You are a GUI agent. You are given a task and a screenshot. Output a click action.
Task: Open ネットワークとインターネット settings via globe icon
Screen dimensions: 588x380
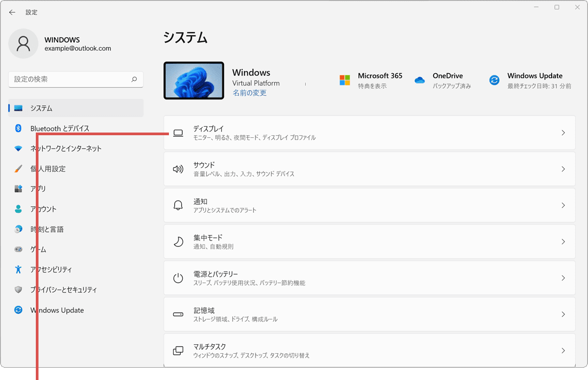click(18, 149)
